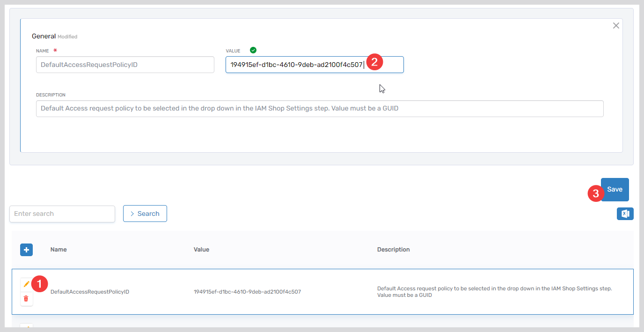Screen dimensions: 644x332
Task: Click the pencil edit icon for DefaultAccessRequestPolicyID
Action: click(x=26, y=284)
